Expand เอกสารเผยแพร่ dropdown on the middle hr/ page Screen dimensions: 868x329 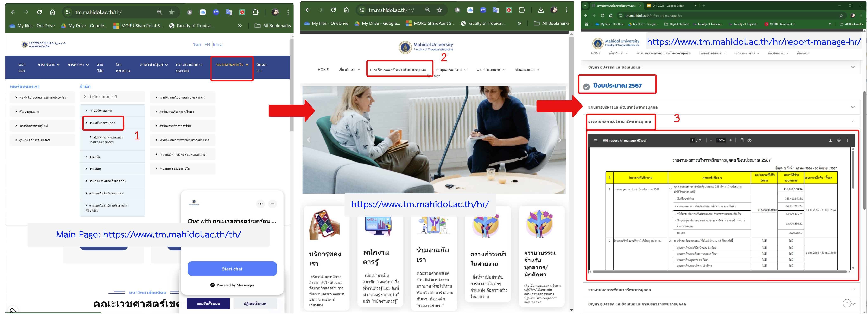point(491,70)
